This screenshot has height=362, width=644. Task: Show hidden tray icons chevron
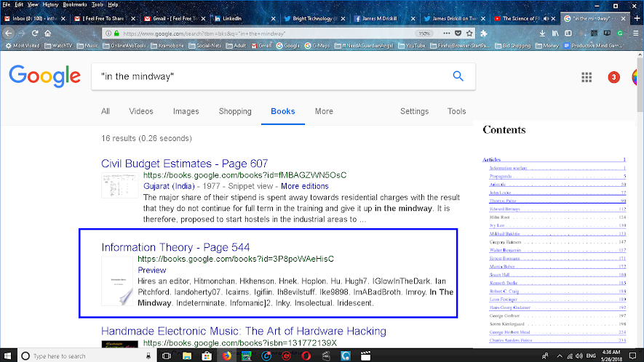tap(560, 356)
